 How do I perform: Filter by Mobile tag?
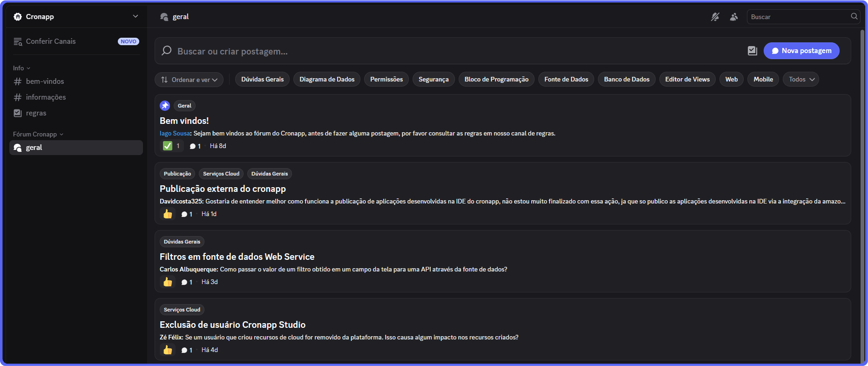coord(763,79)
